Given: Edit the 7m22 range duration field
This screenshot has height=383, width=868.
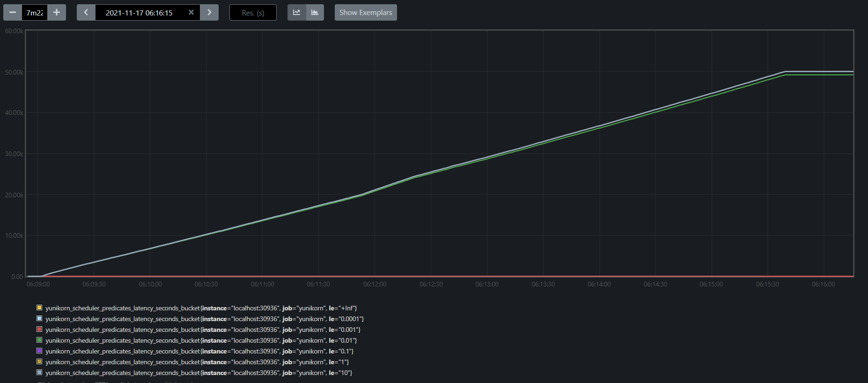Looking at the screenshot, I should pos(35,13).
